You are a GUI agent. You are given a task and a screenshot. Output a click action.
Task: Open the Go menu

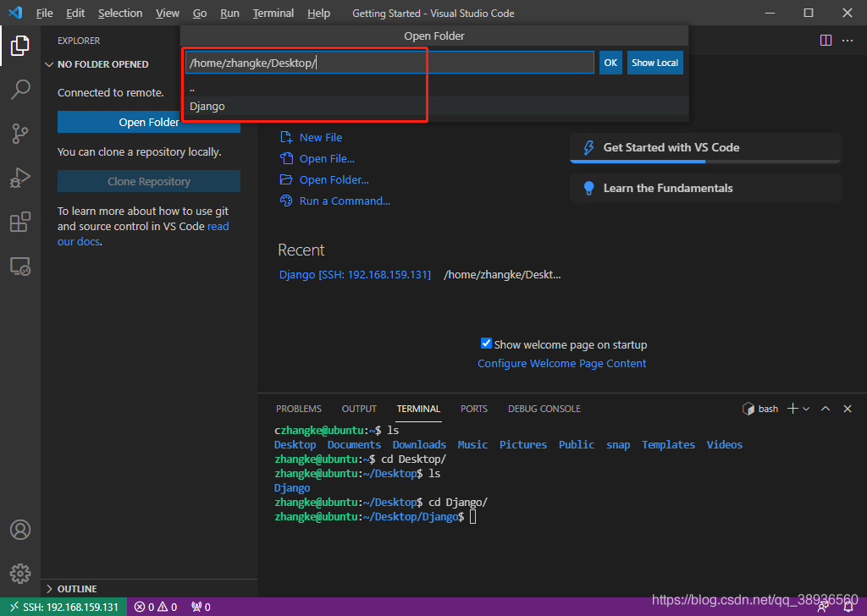click(200, 14)
